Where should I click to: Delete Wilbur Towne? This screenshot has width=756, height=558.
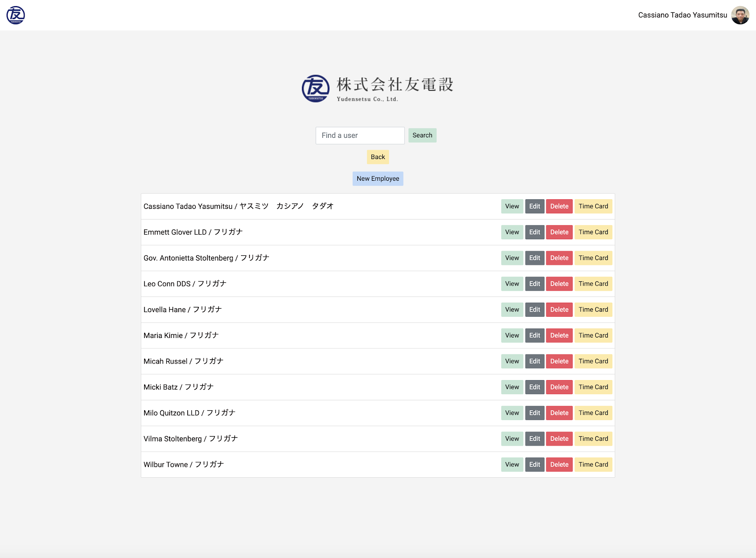[559, 465]
